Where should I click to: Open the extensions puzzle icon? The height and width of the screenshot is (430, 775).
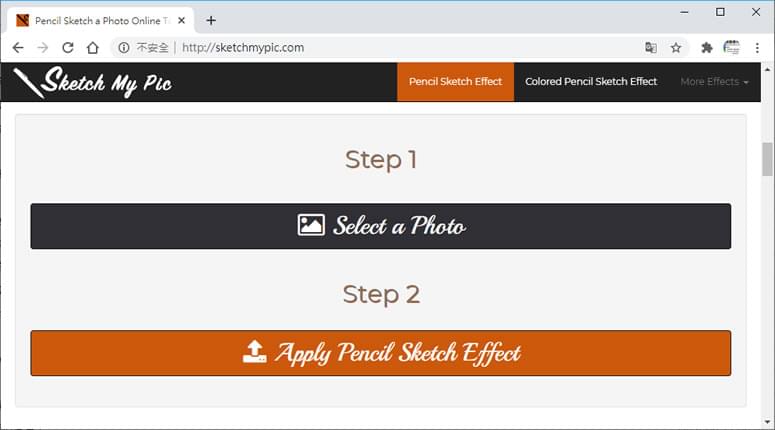click(707, 47)
